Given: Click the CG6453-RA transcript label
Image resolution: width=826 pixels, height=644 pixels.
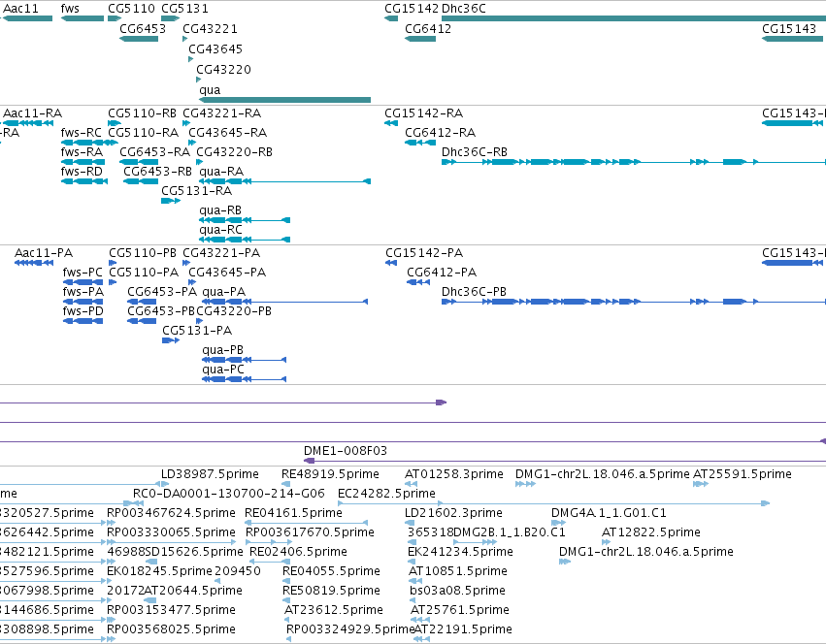Looking at the screenshot, I should click(x=155, y=152).
